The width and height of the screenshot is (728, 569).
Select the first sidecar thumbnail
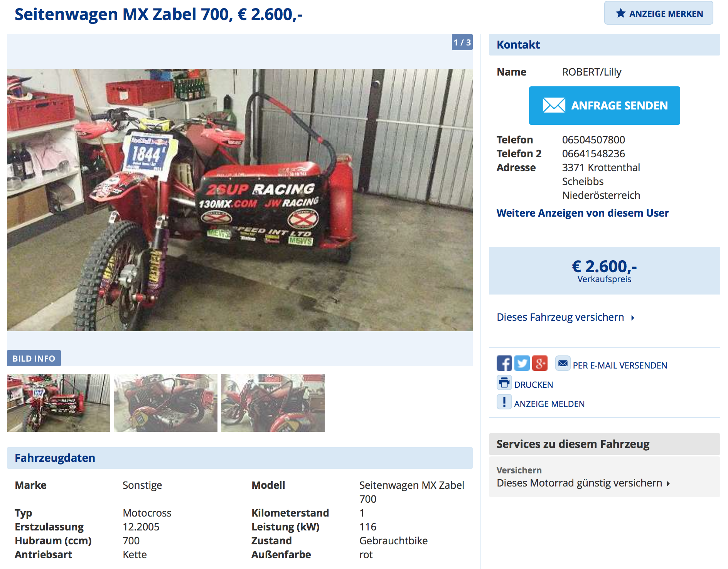59,403
